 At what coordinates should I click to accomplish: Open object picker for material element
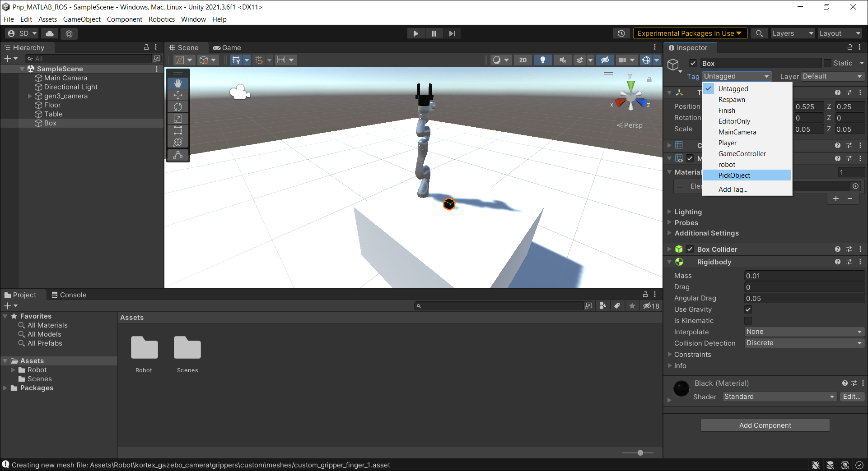[x=855, y=186]
